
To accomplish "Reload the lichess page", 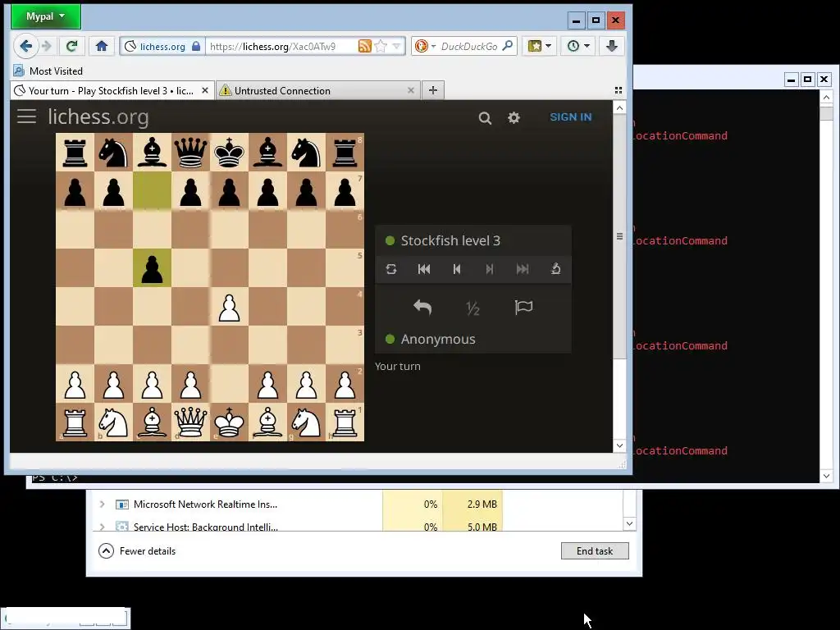I will click(72, 46).
